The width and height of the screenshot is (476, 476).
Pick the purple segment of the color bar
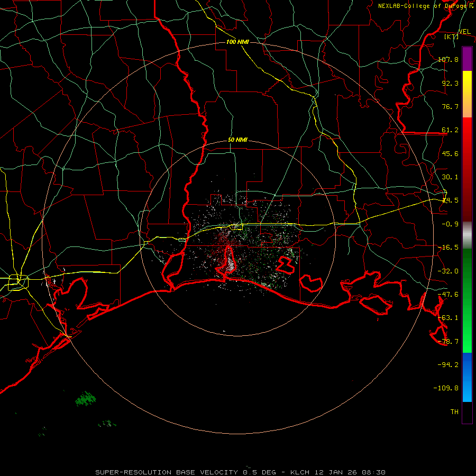467,59
